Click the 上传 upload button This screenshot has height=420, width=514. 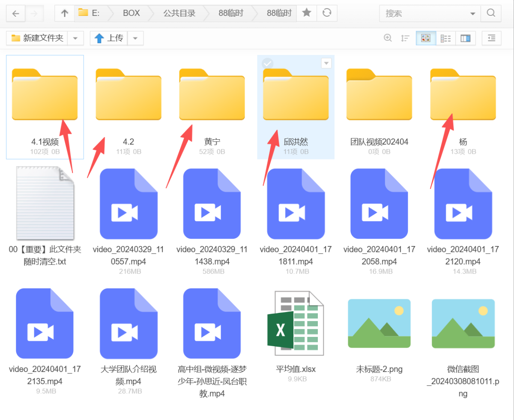[109, 38]
